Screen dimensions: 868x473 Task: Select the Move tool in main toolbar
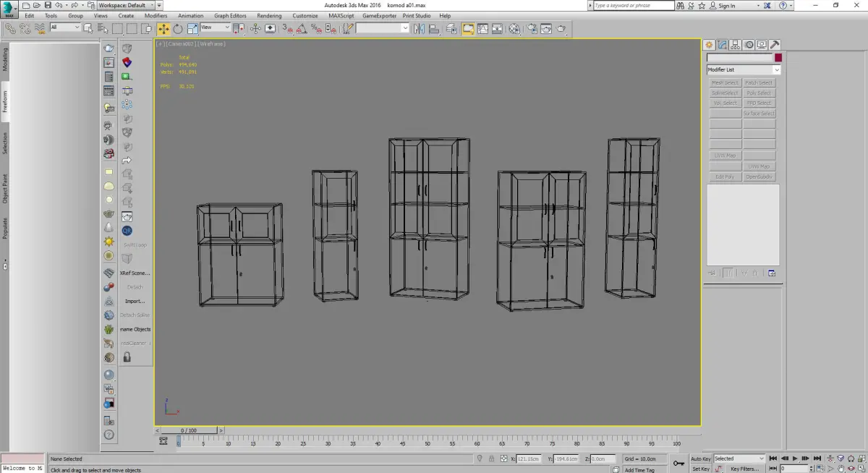(163, 28)
